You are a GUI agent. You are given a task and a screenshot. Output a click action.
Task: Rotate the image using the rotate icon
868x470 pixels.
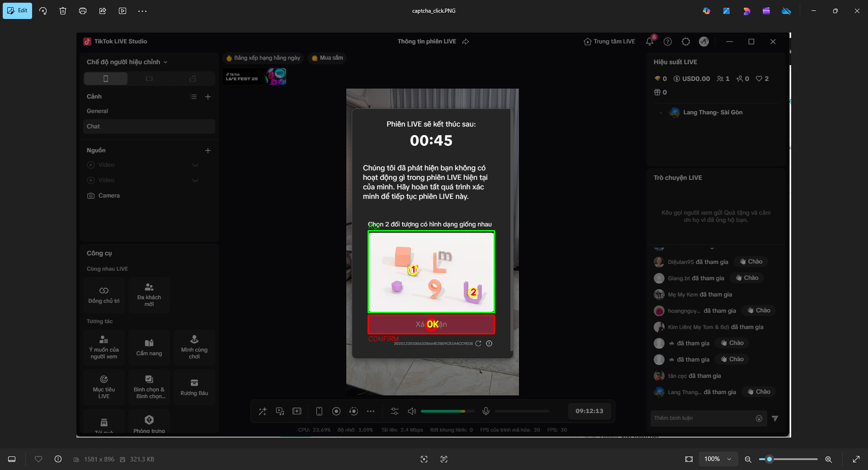click(43, 11)
